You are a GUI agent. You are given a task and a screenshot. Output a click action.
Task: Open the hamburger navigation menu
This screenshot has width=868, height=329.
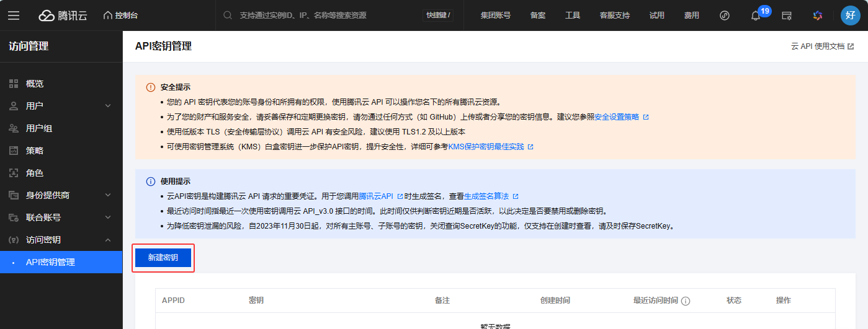tap(14, 15)
